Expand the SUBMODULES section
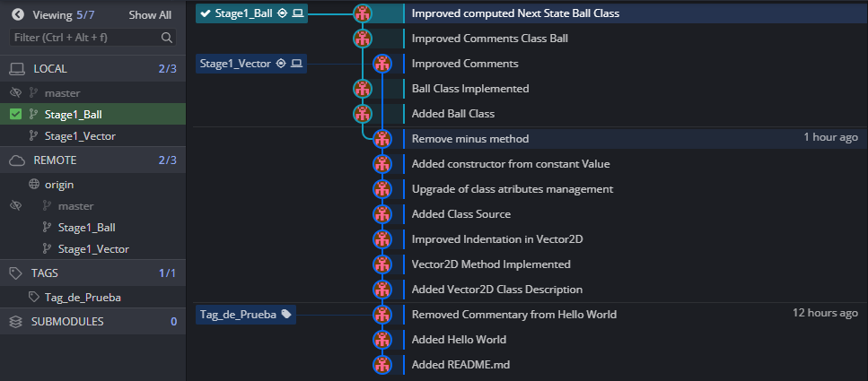Image resolution: width=868 pixels, height=381 pixels. coord(67,321)
